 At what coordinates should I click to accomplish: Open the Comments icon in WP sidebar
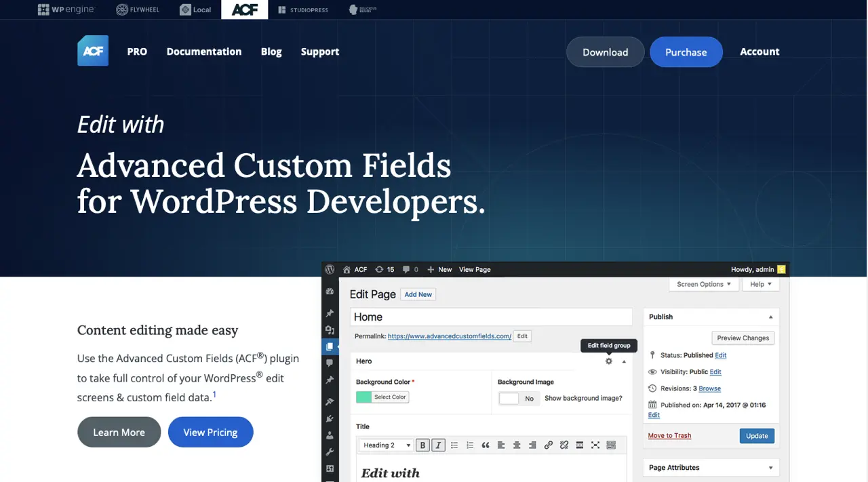point(330,363)
